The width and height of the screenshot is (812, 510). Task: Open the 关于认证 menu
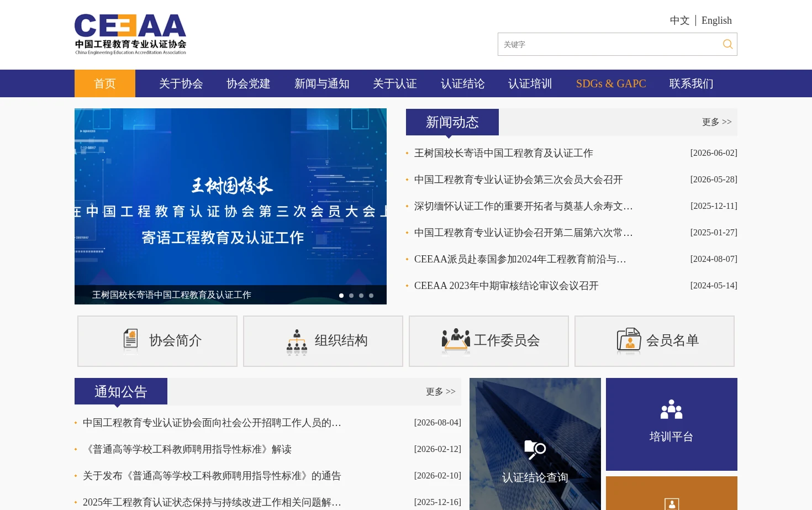click(395, 83)
